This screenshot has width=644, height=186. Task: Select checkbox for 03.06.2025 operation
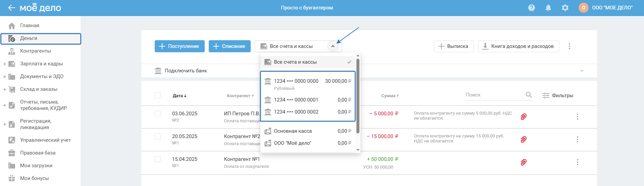point(158,114)
